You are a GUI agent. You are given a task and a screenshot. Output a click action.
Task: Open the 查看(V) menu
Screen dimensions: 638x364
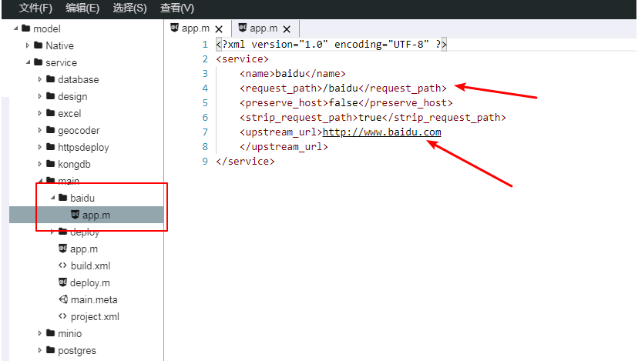pos(176,8)
